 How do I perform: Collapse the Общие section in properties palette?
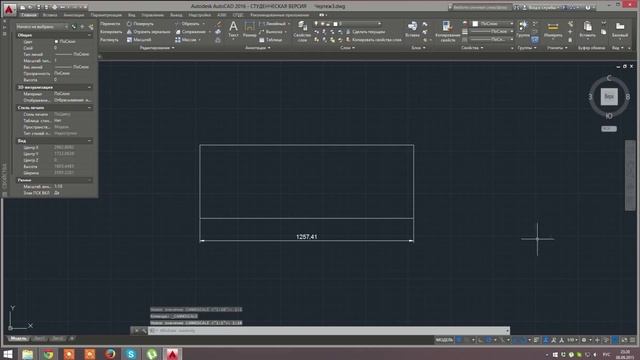pyautogui.click(x=89, y=36)
